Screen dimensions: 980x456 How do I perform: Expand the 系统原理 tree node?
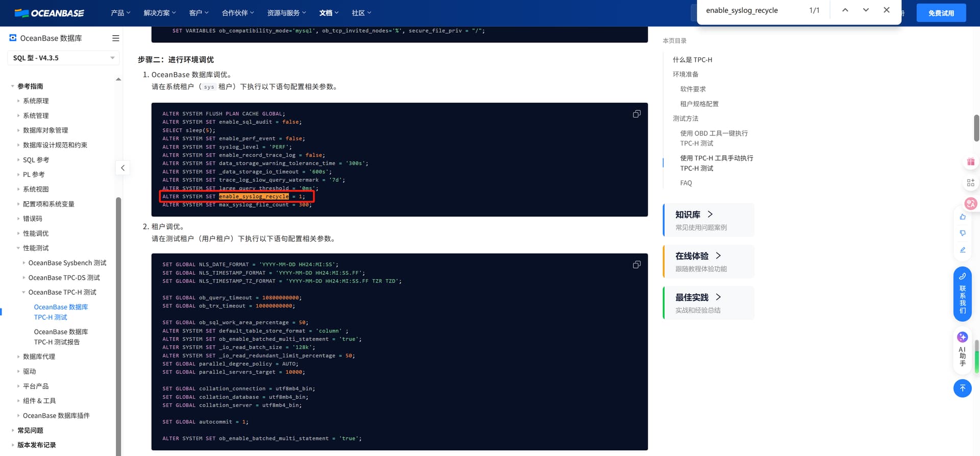18,101
